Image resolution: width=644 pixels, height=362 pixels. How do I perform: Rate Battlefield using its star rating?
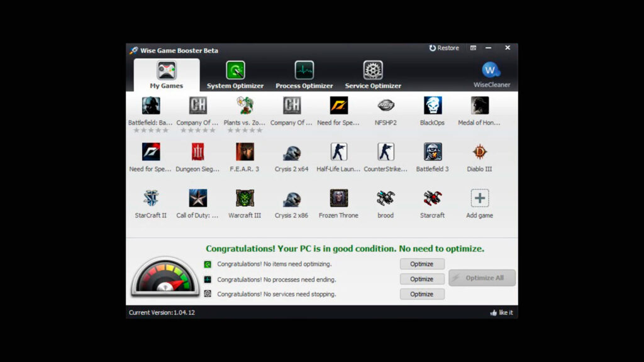click(x=151, y=130)
